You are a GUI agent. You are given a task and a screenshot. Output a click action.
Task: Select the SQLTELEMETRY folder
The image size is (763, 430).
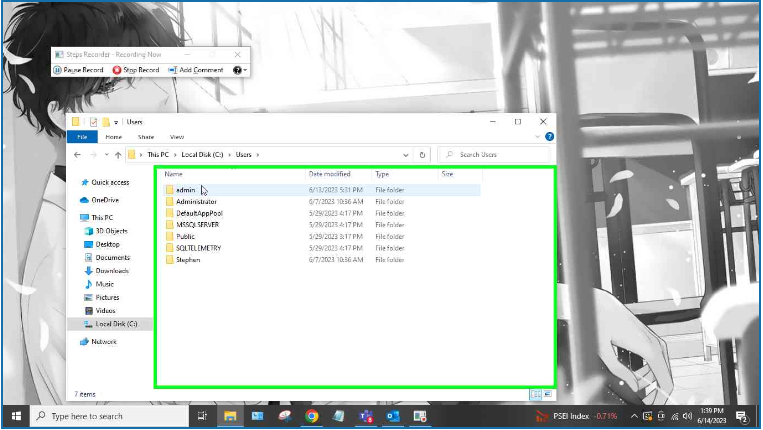[x=199, y=248]
